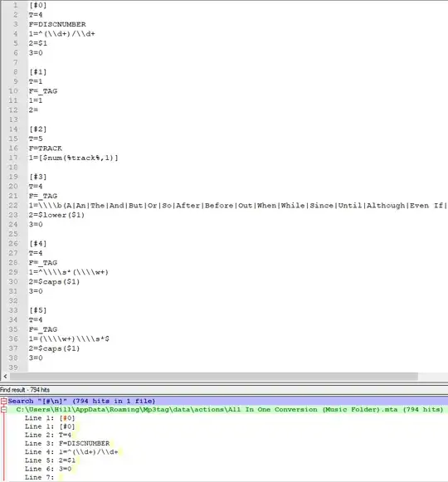Viewport: 448px width, 482px height.
Task: Place cursor on '[#3]' section header
Action: [38, 177]
